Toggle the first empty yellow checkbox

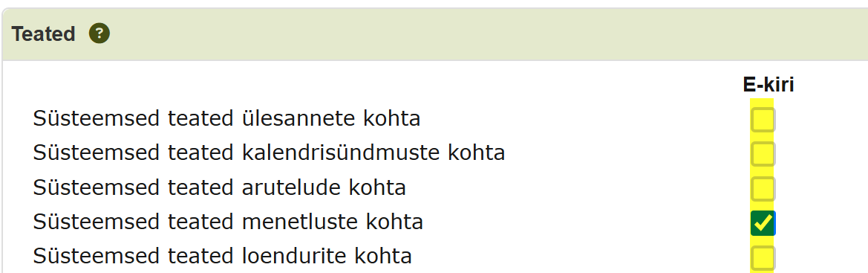tap(763, 120)
